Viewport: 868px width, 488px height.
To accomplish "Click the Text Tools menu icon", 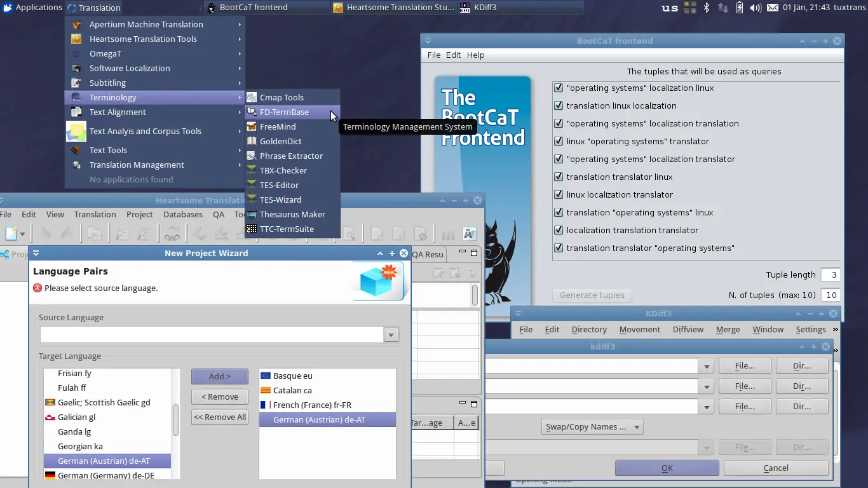I will click(76, 150).
